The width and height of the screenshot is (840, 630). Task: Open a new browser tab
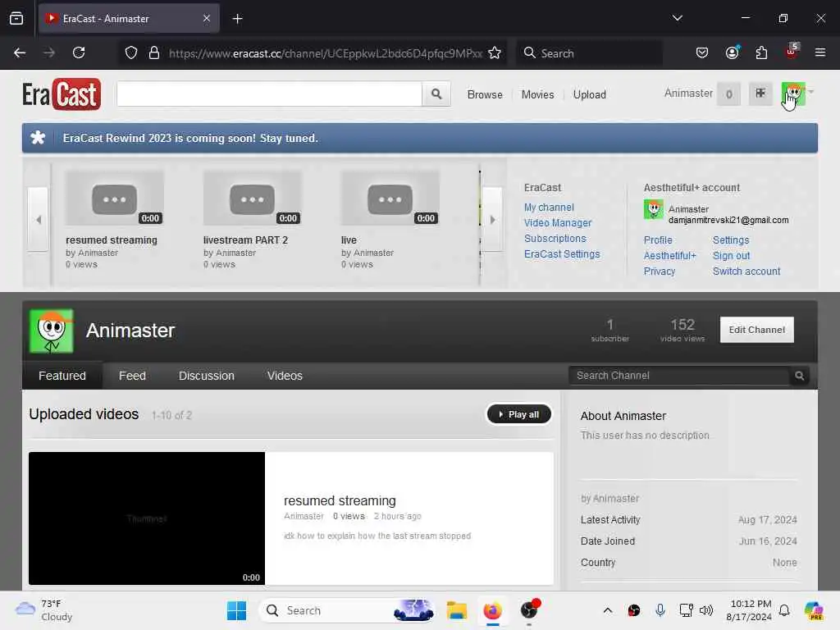(237, 19)
